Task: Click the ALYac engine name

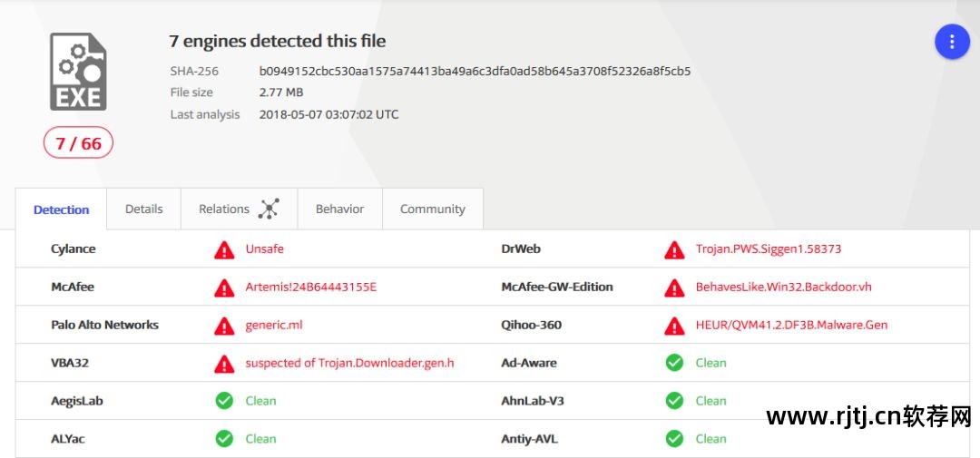Action: tap(67, 439)
